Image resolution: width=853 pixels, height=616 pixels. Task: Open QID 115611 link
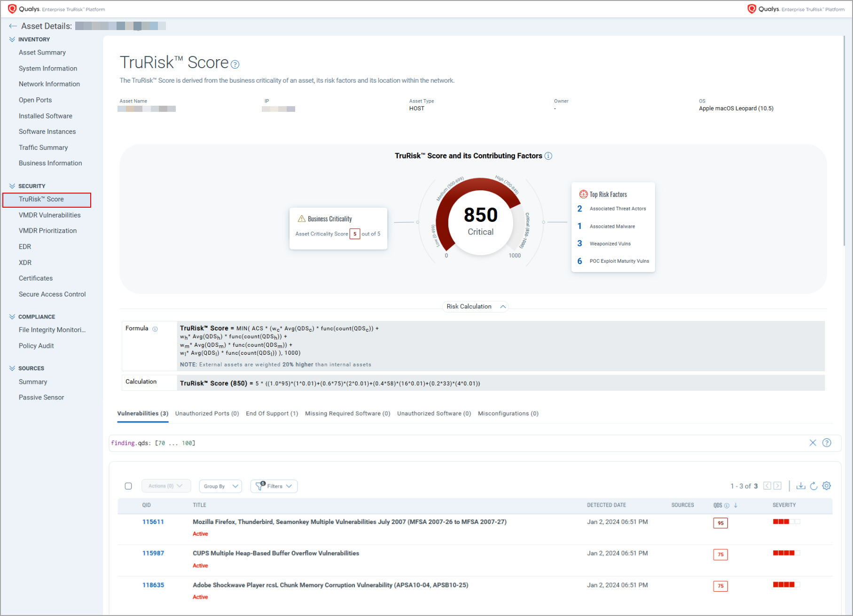click(x=153, y=522)
